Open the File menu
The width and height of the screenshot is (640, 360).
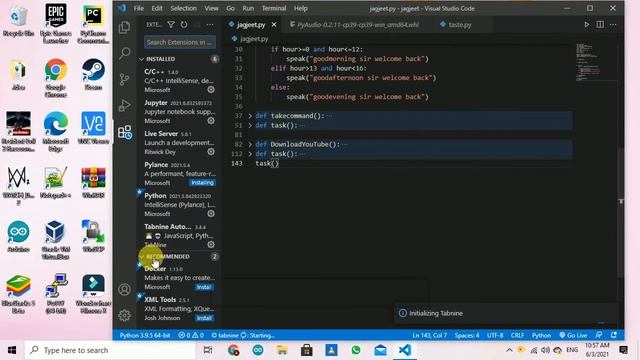[139, 8]
